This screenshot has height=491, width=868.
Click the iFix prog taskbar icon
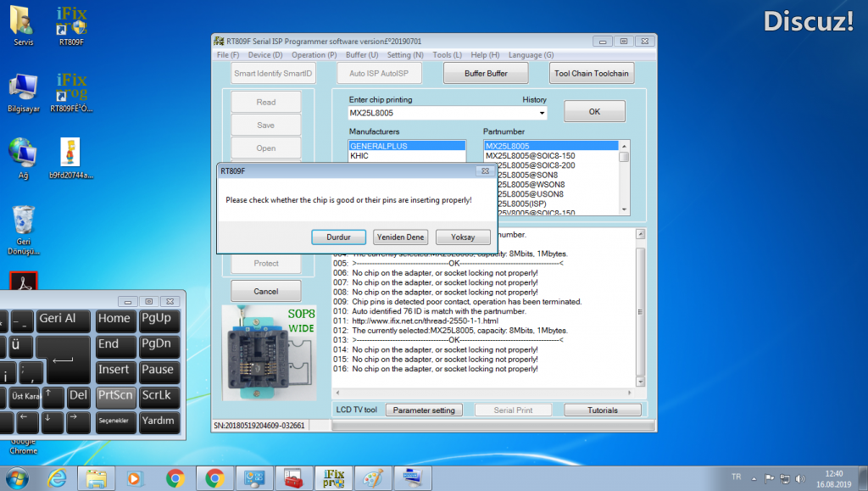coord(332,477)
